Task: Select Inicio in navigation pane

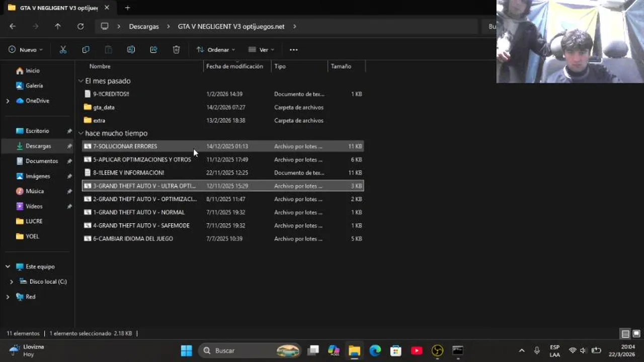Action: point(32,71)
